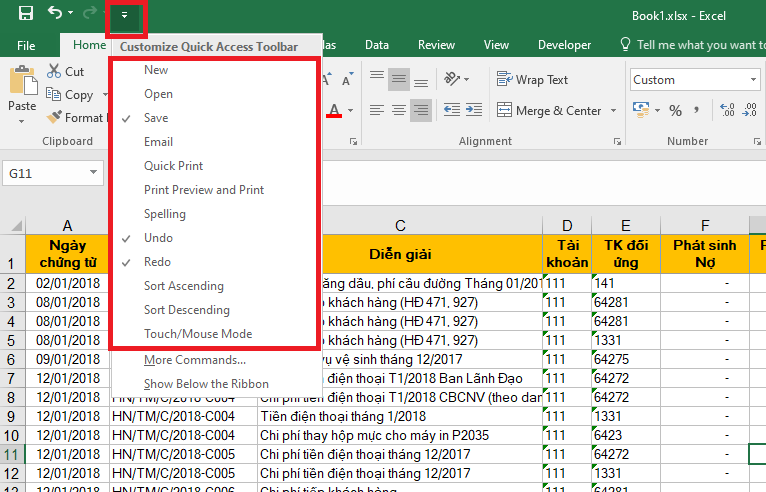Uncheck Save in the Customize menu

click(x=156, y=118)
